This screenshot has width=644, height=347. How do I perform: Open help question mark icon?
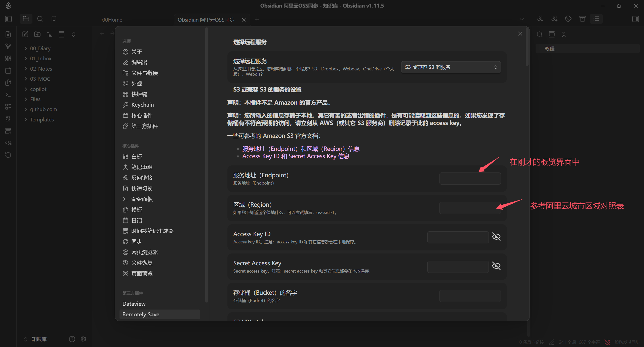coord(72,339)
